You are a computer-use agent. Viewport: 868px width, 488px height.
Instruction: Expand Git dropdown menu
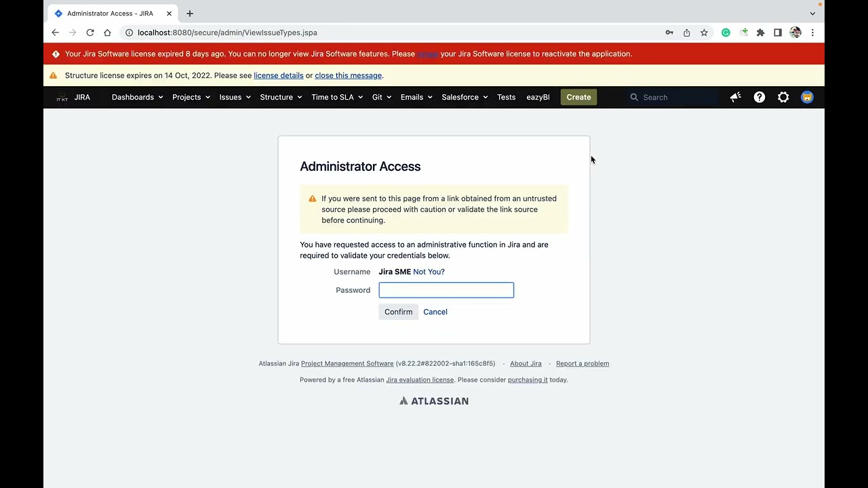381,98
